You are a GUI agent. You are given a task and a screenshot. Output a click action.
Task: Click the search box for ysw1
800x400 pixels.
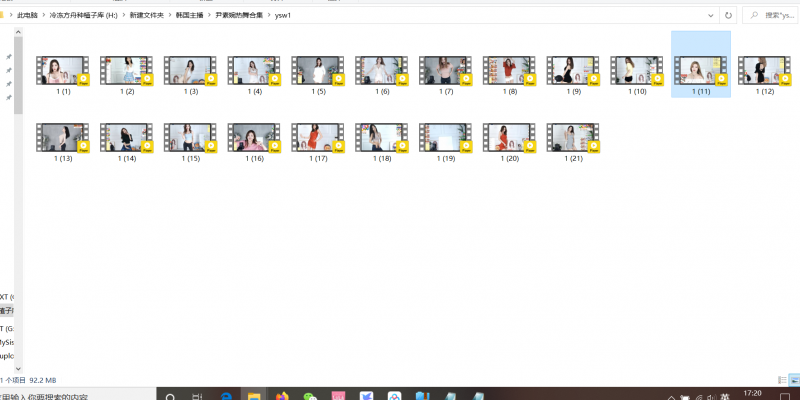pos(772,15)
